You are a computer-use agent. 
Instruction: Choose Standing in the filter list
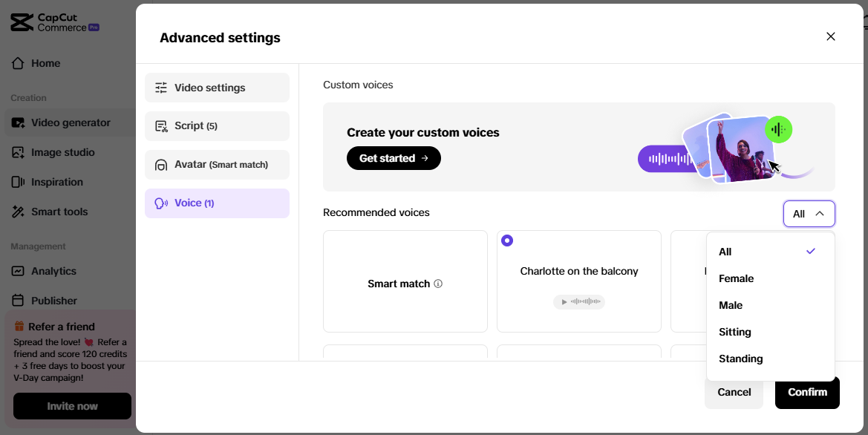[x=770, y=359]
